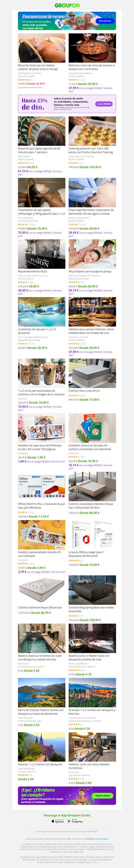The height and width of the screenshot is (868, 134).
Task: Open Licencia Office para Microsoft offer
Action: (x=86, y=554)
